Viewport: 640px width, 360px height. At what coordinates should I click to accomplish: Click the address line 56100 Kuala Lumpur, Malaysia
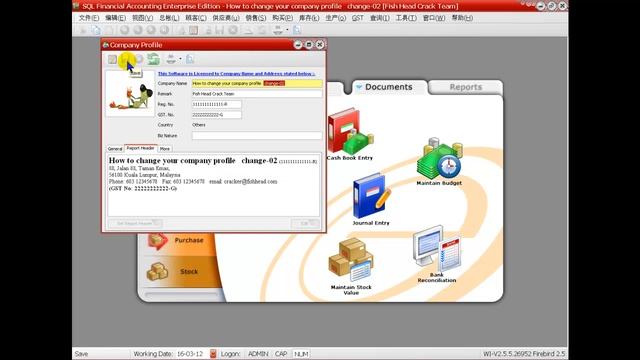point(144,175)
